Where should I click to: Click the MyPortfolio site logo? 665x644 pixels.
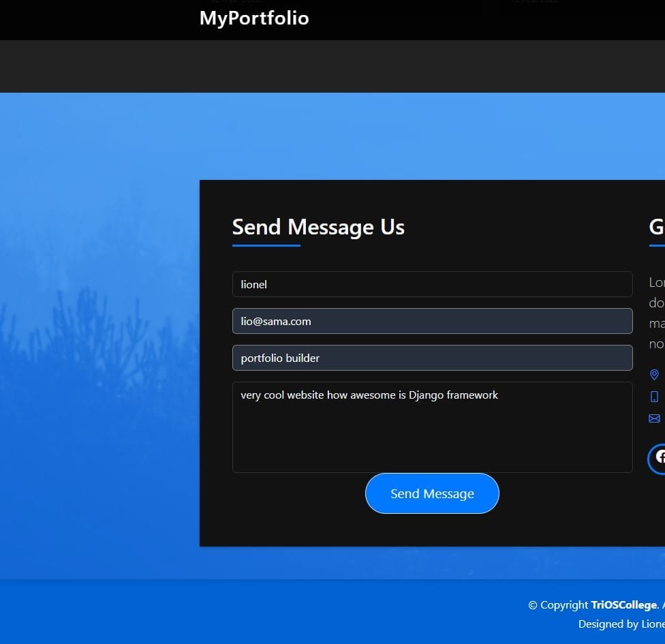point(254,18)
